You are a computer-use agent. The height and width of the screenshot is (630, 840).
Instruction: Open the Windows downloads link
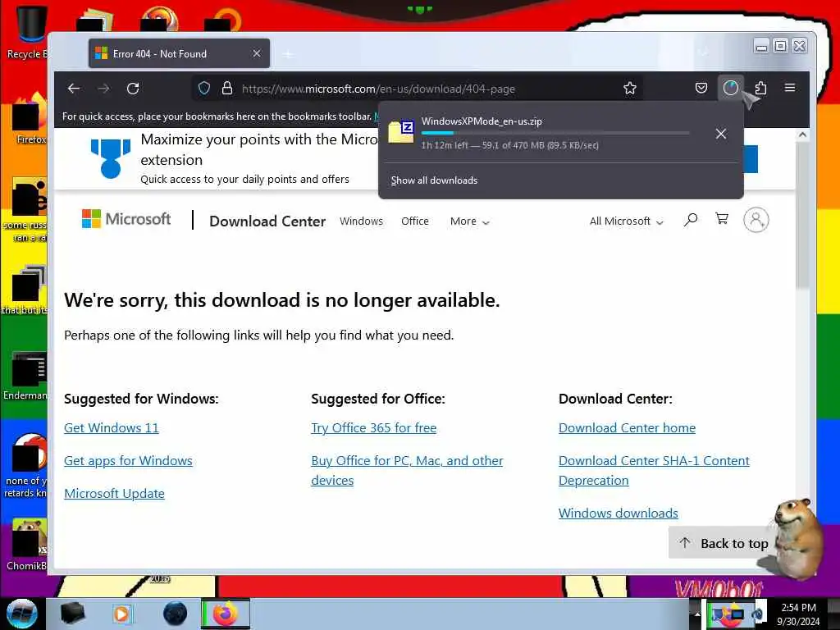[619, 514]
